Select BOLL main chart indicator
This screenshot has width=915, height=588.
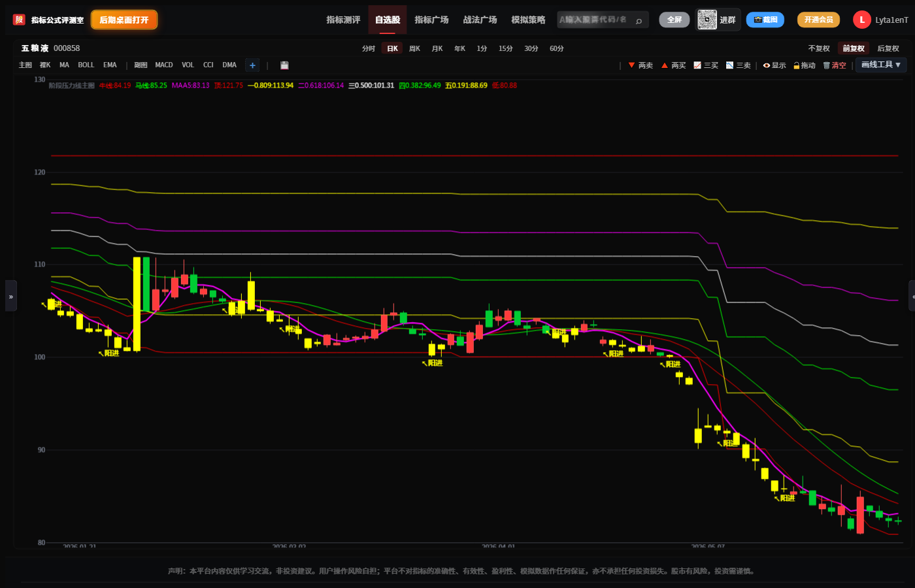pos(86,65)
